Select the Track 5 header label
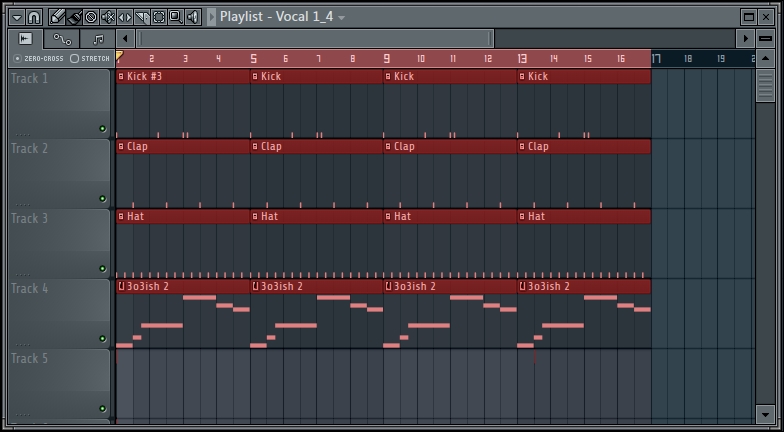784x432 pixels. pyautogui.click(x=30, y=358)
